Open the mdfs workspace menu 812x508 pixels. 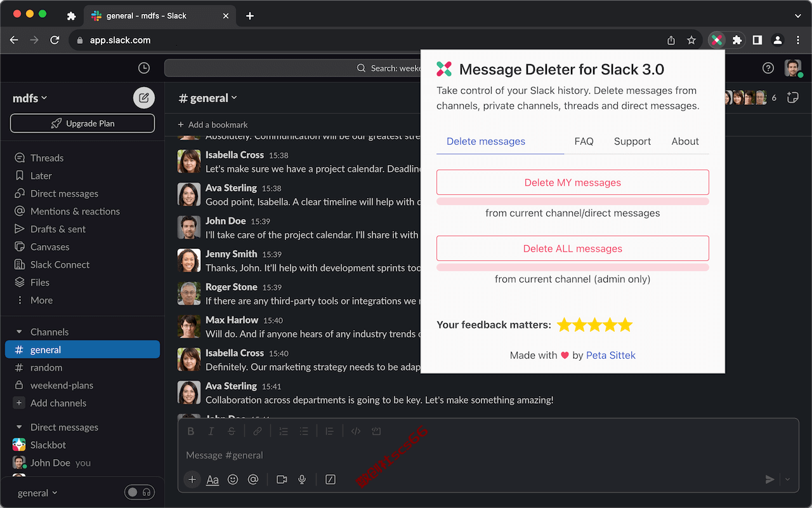[x=30, y=98]
